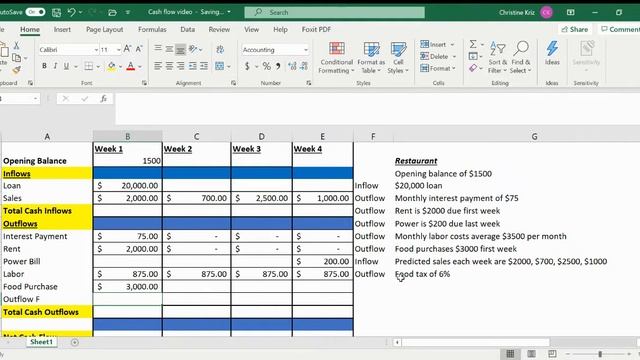The width and height of the screenshot is (640, 360).
Task: Click the Undo arrow icon
Action: (x=71, y=12)
